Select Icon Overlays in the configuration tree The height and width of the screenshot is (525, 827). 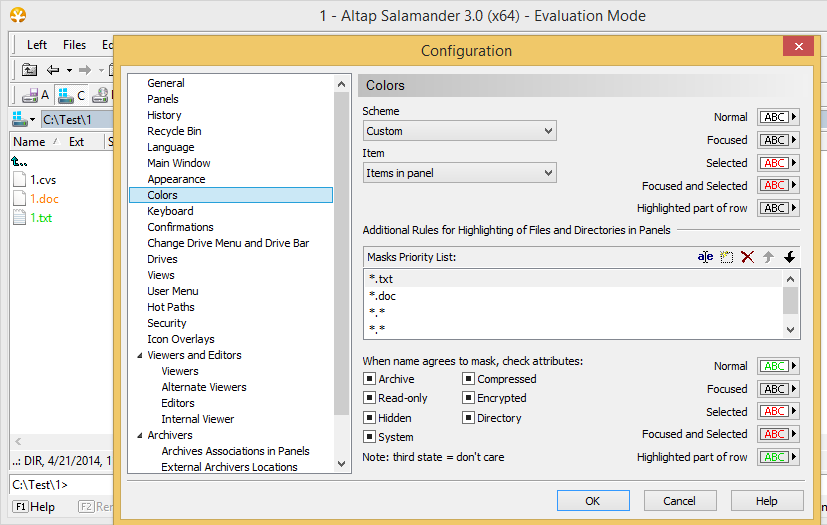tap(181, 339)
